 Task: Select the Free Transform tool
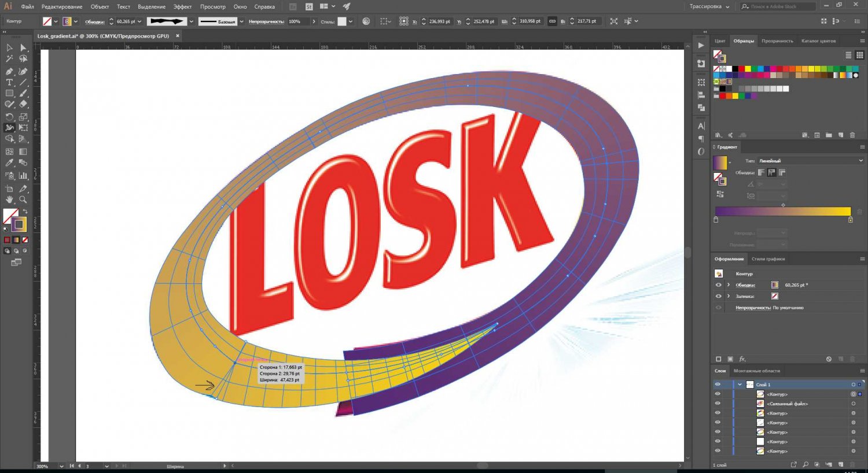[x=23, y=128]
